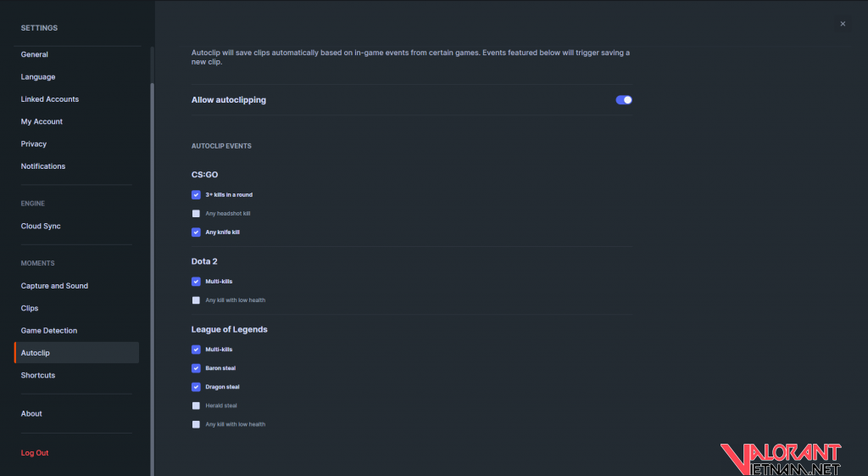Uncheck CS:GO Any knife kill
Viewport: 868px width, 476px height.
point(196,232)
